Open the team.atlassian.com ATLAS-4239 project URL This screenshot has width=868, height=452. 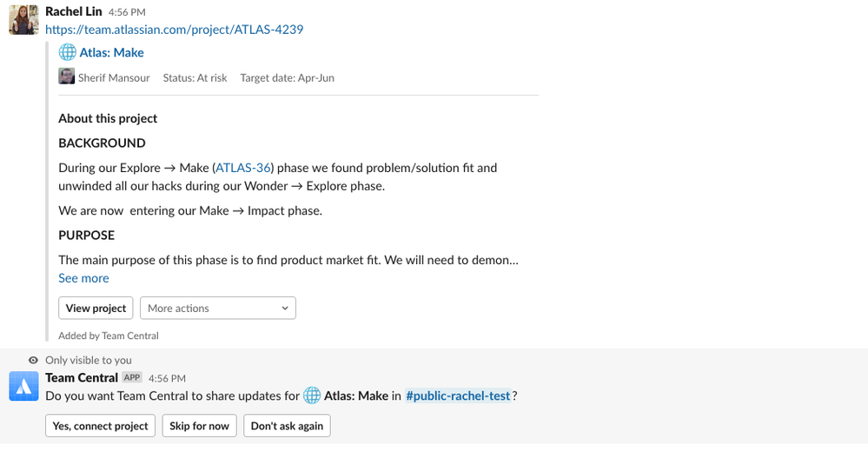click(x=175, y=30)
